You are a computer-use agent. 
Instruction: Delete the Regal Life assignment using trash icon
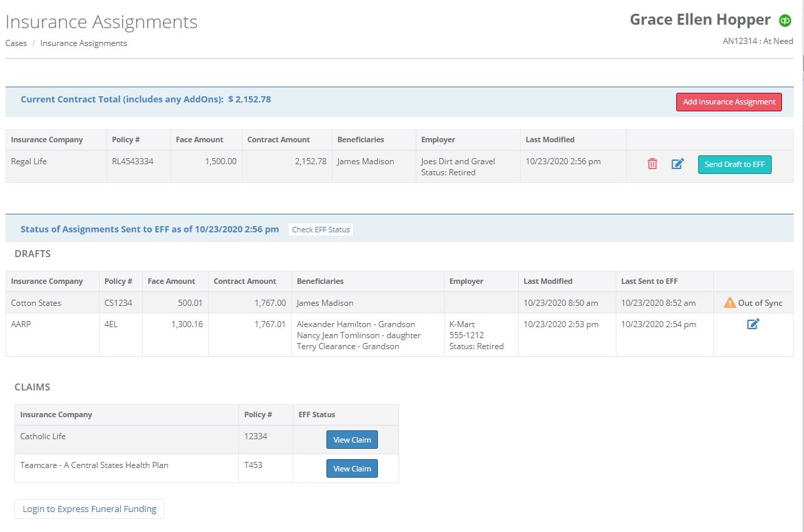(x=651, y=164)
